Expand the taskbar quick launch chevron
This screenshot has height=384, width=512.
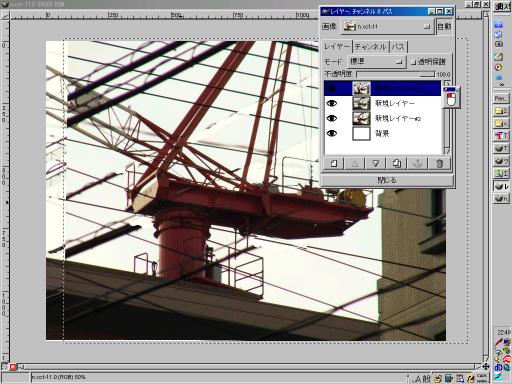pos(501,85)
